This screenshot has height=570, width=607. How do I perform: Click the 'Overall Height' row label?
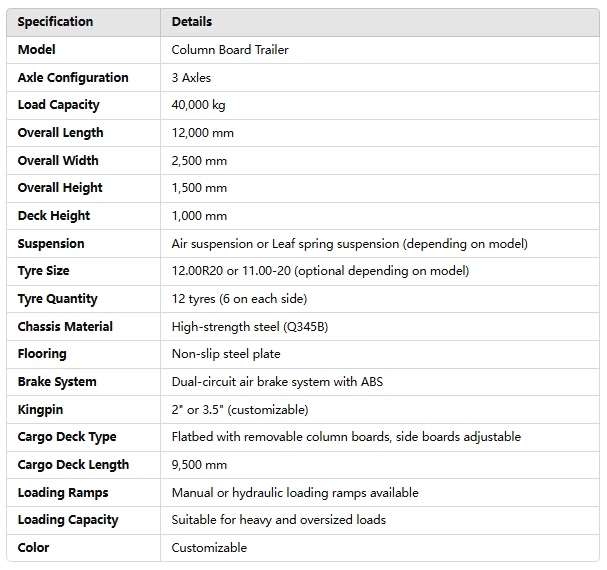pos(60,188)
